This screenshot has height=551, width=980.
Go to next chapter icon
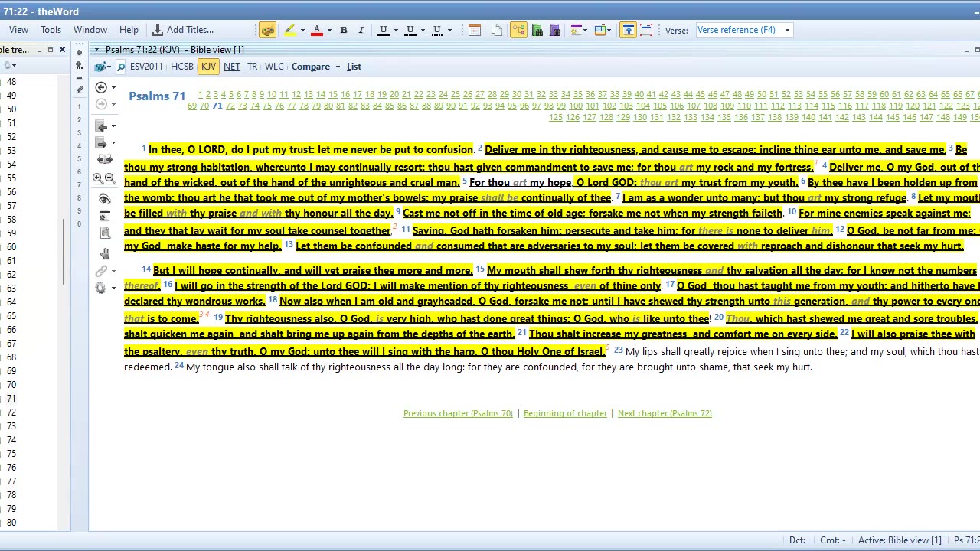(x=101, y=143)
